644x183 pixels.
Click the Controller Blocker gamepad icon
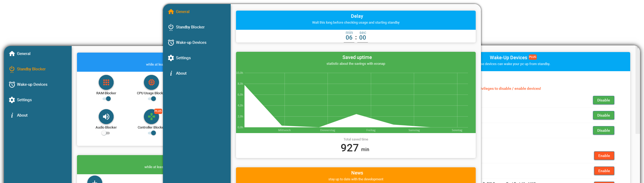pos(151,117)
